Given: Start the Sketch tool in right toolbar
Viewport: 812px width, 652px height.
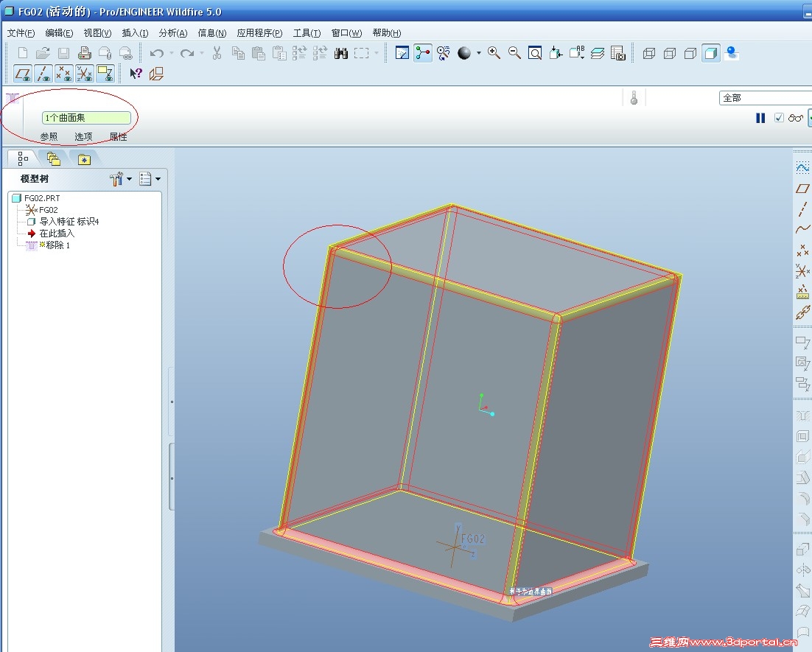Looking at the screenshot, I should [802, 168].
